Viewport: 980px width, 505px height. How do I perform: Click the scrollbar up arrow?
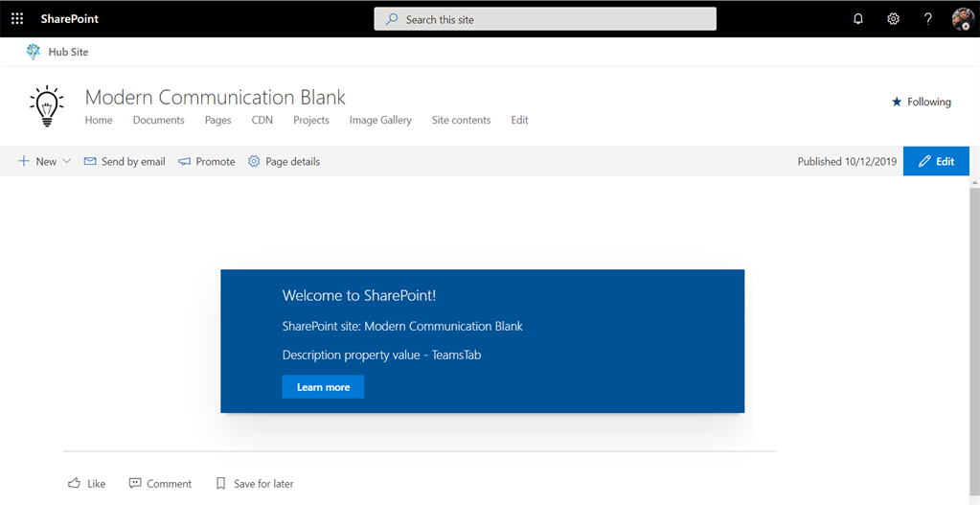tap(974, 182)
